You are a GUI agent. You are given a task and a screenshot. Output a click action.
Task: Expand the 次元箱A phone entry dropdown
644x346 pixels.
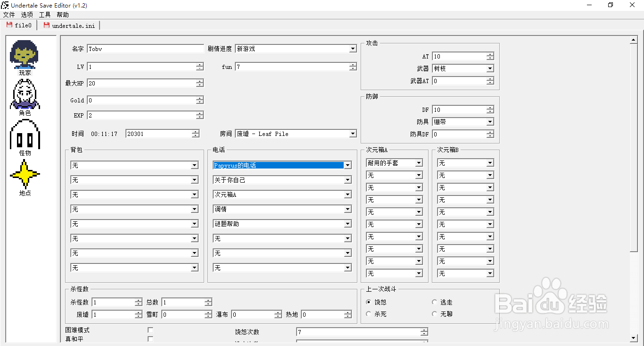pyautogui.click(x=347, y=194)
